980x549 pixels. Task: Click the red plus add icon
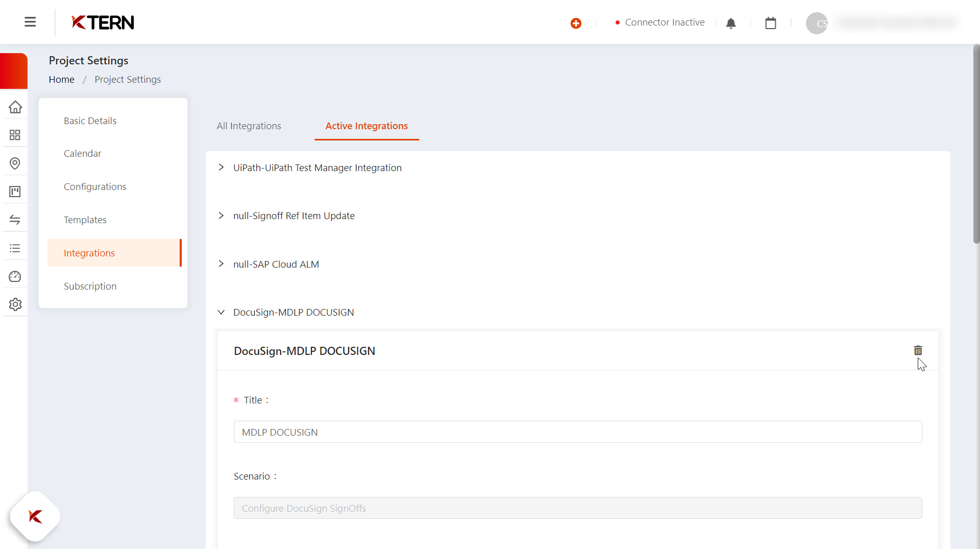pyautogui.click(x=576, y=23)
